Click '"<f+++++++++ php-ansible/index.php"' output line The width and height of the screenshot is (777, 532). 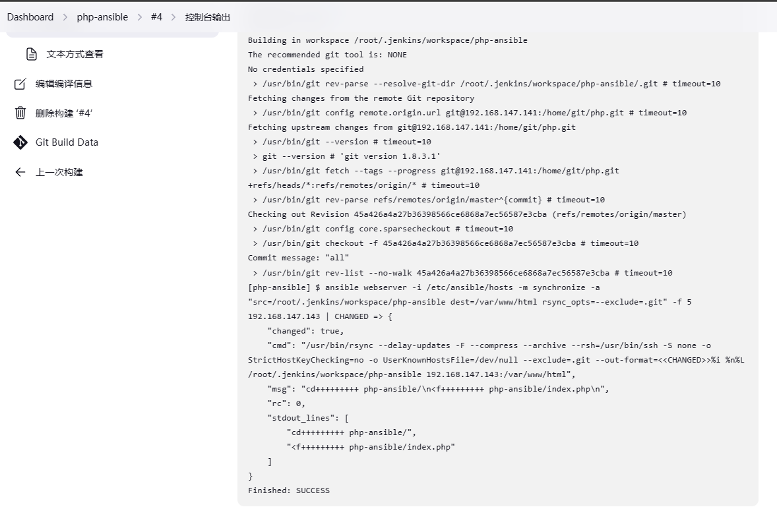(371, 448)
